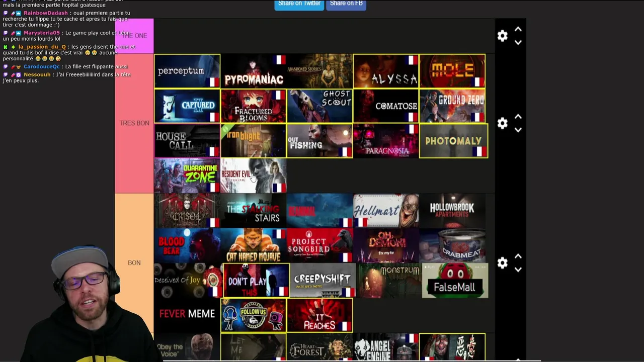This screenshot has height=362, width=644.
Task: Pick the Deceived of Joy tile
Action: click(188, 281)
